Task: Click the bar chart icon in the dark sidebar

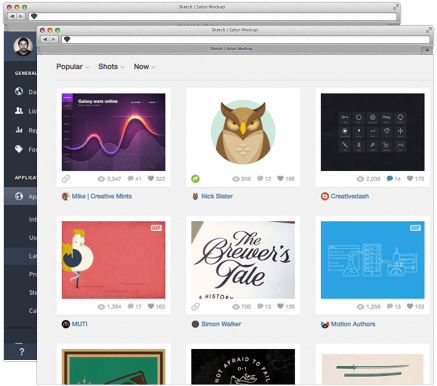Action: (19, 130)
